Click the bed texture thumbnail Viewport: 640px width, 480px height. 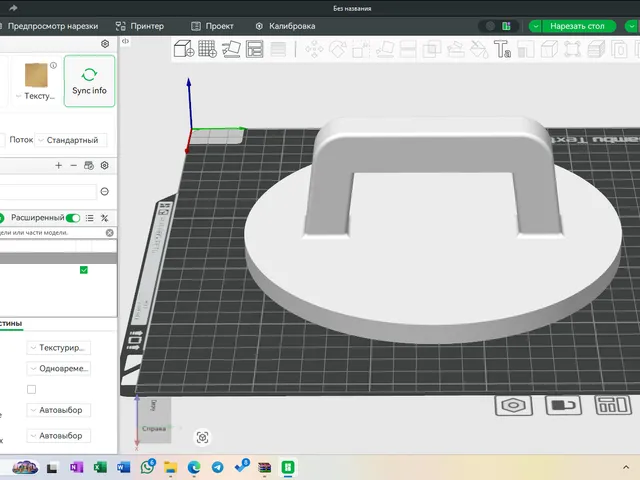point(36,75)
